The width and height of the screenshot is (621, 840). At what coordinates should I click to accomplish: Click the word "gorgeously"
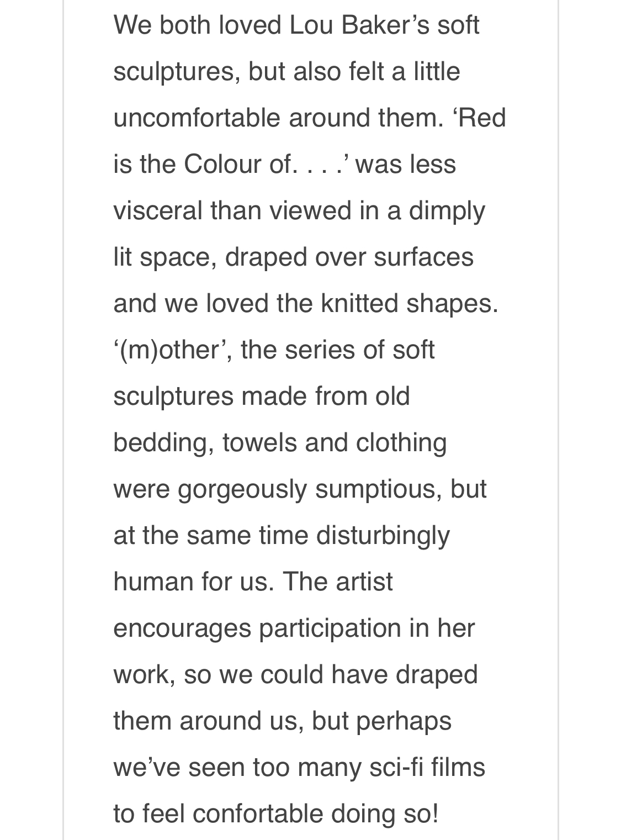coord(242,489)
